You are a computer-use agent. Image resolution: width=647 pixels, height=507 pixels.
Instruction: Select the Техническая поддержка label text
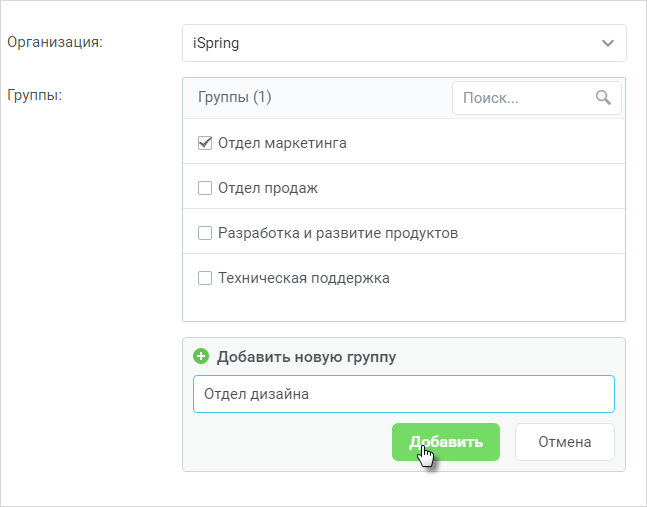tap(304, 278)
